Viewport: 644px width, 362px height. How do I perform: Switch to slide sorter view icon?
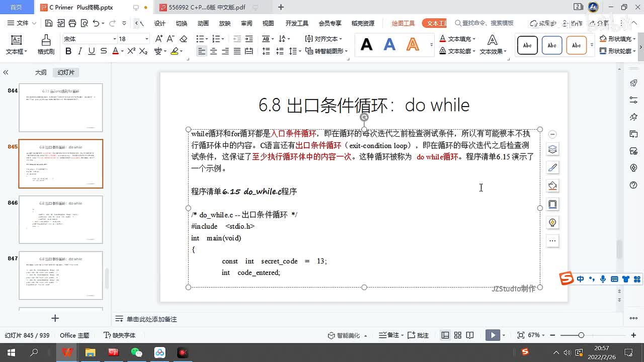pos(458,335)
